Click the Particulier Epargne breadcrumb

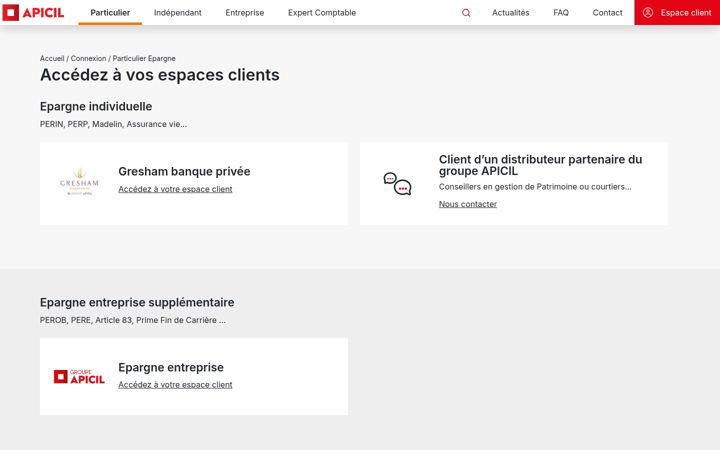tap(144, 58)
